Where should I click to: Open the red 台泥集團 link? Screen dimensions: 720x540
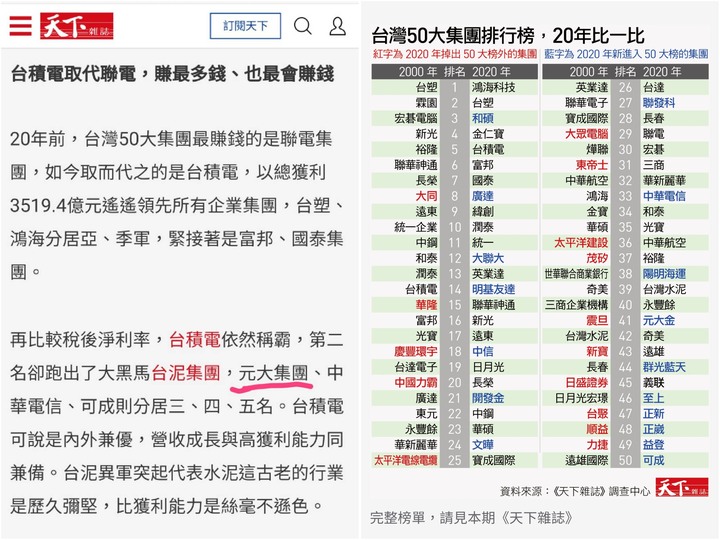186,373
